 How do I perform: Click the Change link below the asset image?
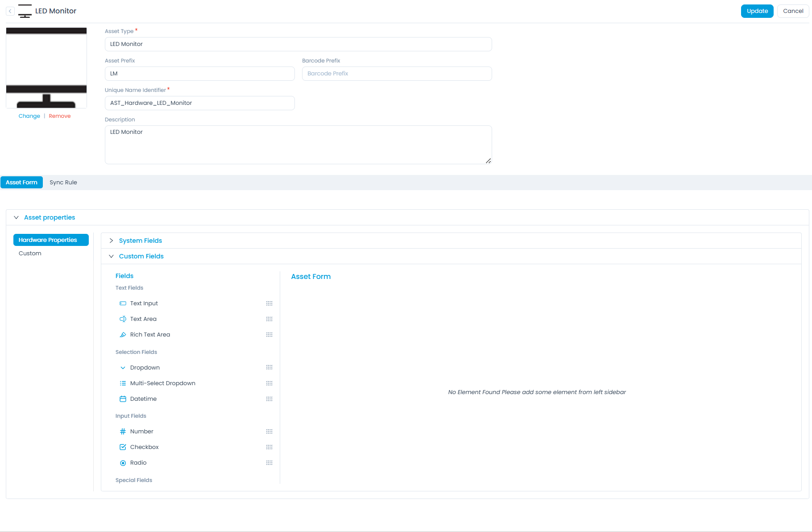tap(29, 116)
